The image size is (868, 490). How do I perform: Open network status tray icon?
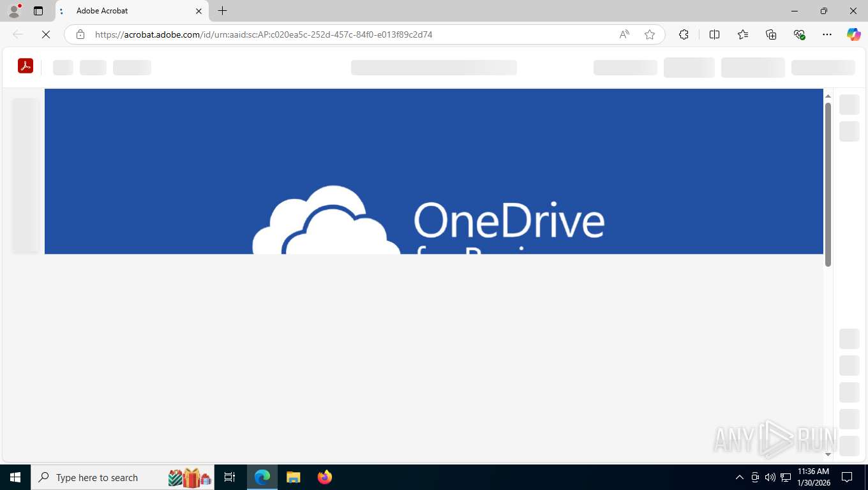coord(786,477)
